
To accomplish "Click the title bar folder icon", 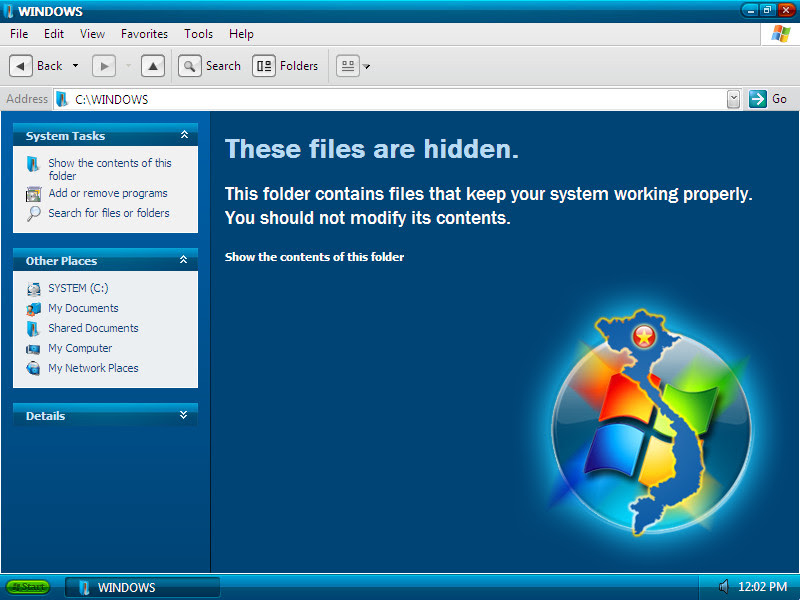I will [8, 11].
